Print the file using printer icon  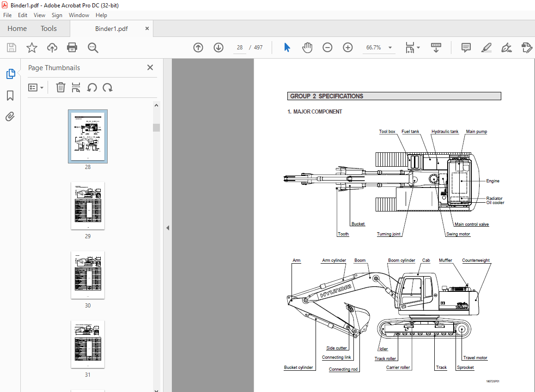72,48
